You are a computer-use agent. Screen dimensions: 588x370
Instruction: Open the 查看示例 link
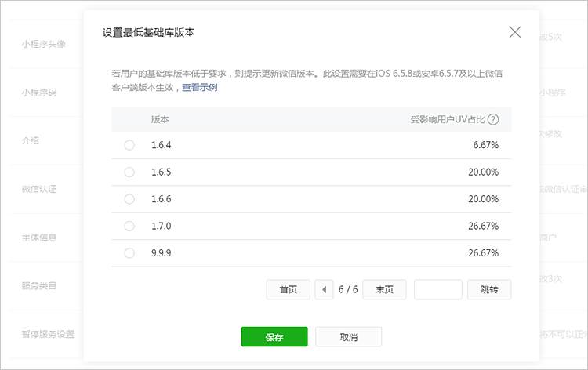pyautogui.click(x=199, y=88)
